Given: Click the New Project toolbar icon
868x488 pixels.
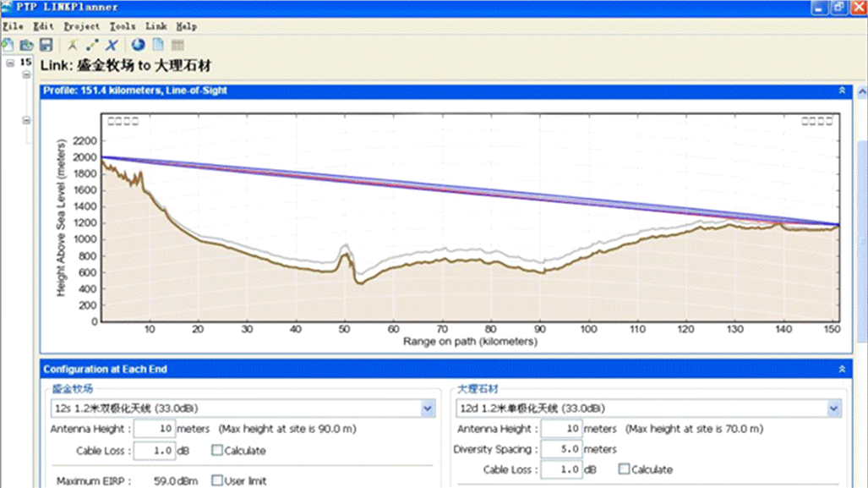Looking at the screenshot, I should pos(8,45).
